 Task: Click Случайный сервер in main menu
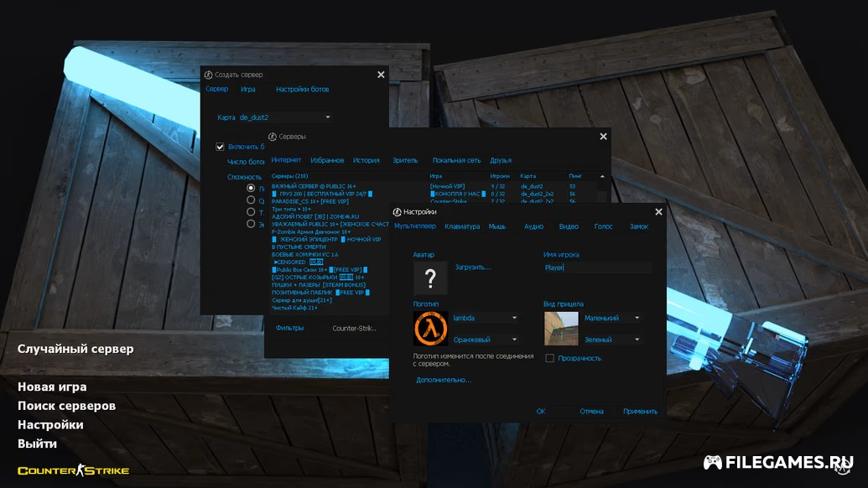pos(75,349)
